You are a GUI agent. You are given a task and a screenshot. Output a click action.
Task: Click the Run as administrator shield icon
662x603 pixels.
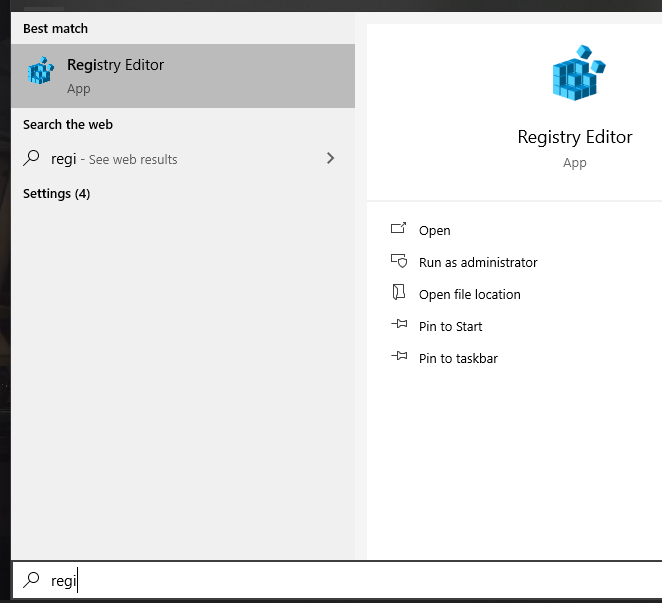399,261
